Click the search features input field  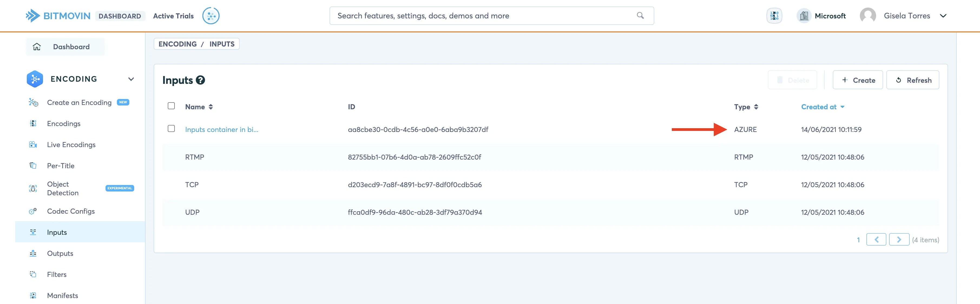coord(492,16)
